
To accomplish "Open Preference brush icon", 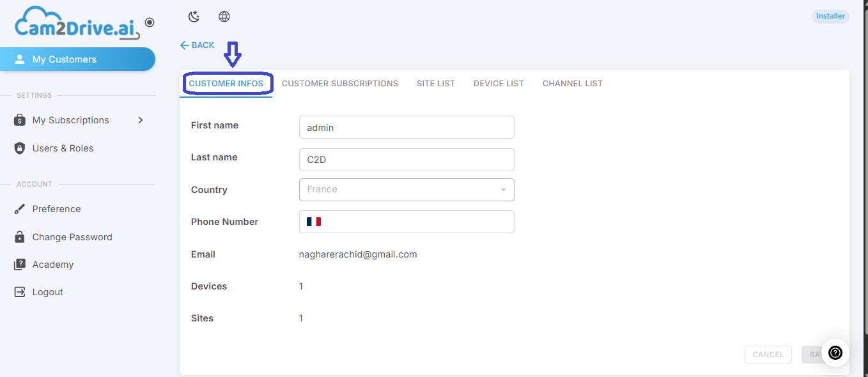I will 20,209.
